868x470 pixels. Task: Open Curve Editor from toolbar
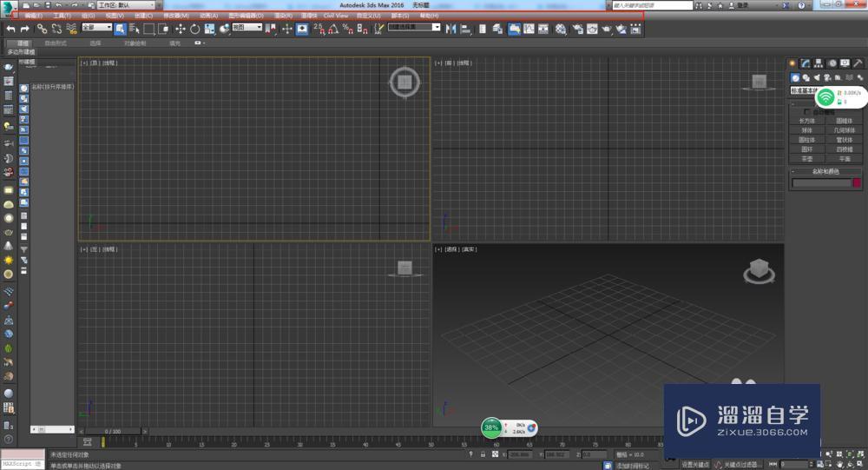(529, 29)
